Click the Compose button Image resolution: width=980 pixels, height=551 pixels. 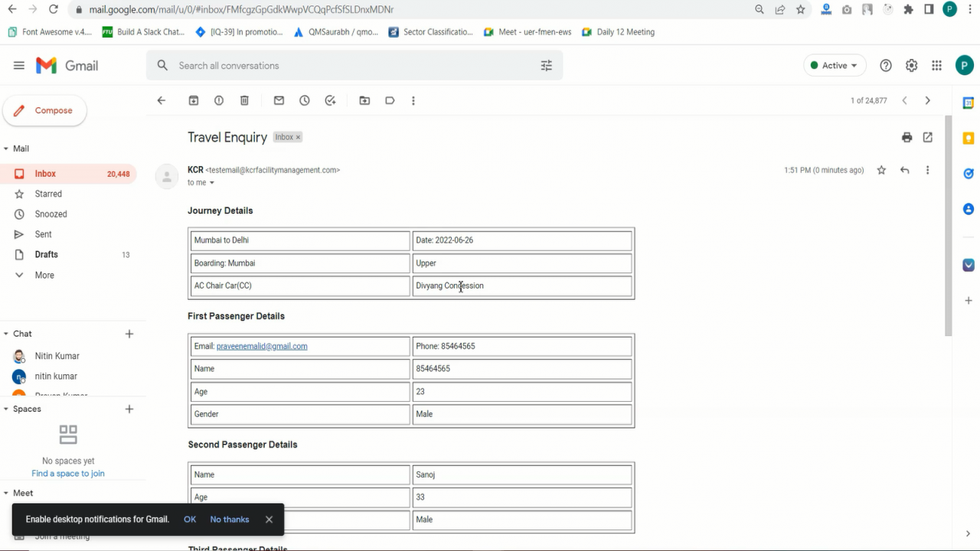(x=44, y=111)
